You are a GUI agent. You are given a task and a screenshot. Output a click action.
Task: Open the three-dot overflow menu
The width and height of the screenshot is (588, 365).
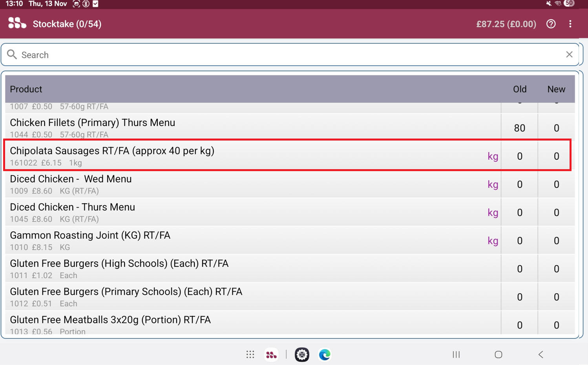[x=570, y=24]
